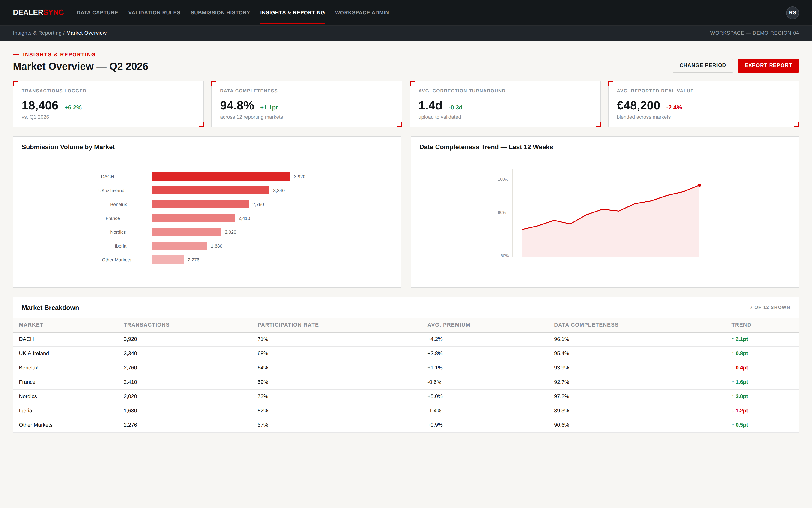Screen dimensions: 812x508
Task: Click Nordics participation rate 73%
Action: pos(263,396)
